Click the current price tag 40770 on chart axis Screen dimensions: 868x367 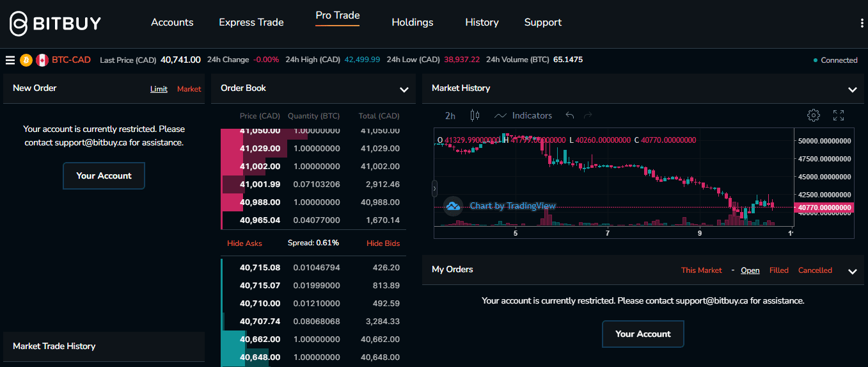[x=823, y=208]
